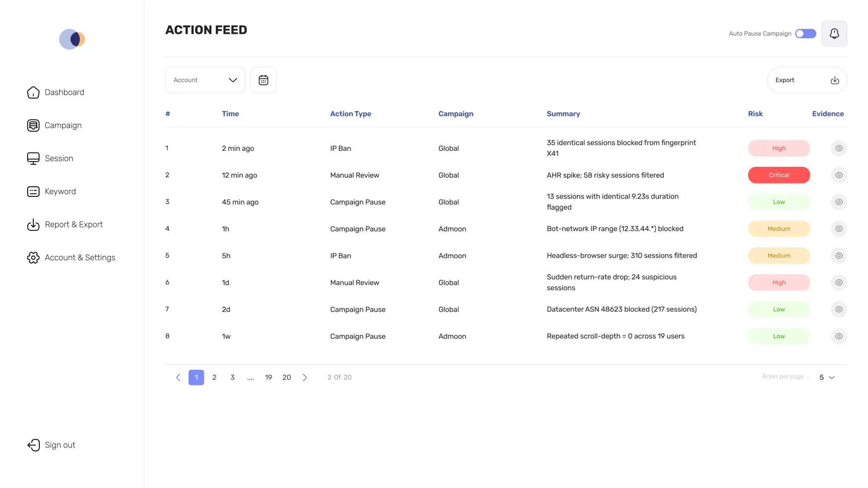This screenshot has height=488, width=868.
Task: Jump to page 20
Action: click(287, 377)
